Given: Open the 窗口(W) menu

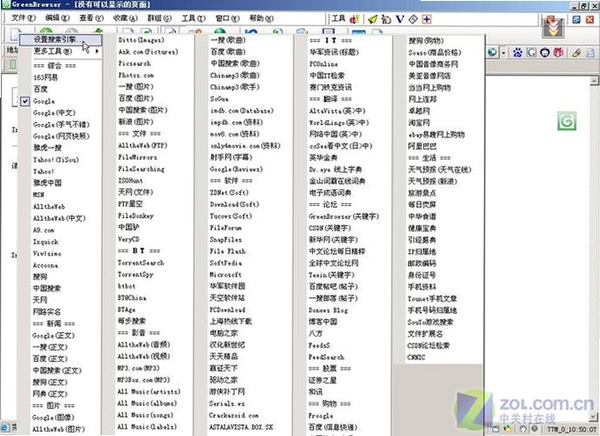Looking at the screenshot, I should 227,18.
